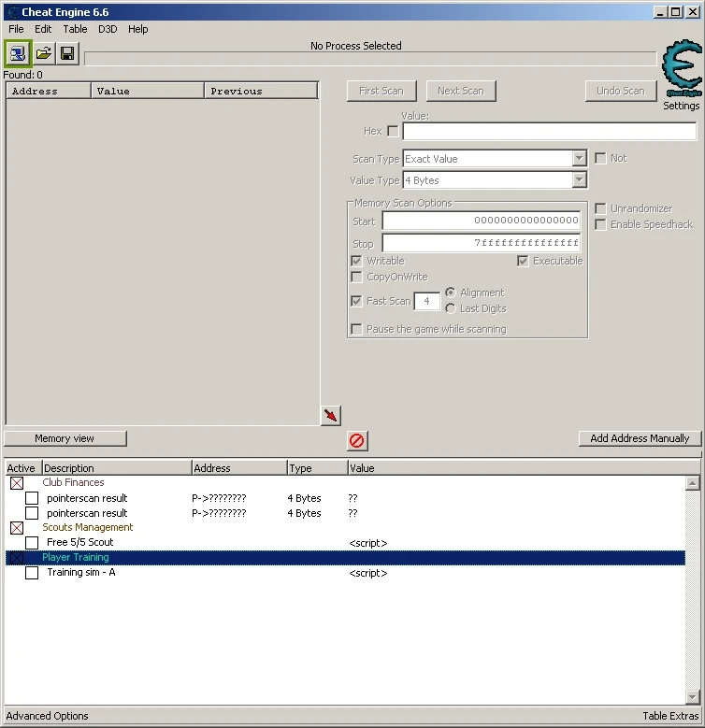The height and width of the screenshot is (728, 705).
Task: Toggle the Executable checkbox
Action: pos(523,261)
